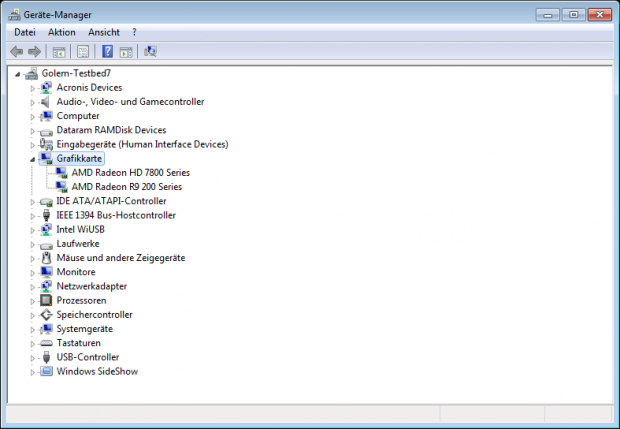Expand the Acronis Devices node
620x429 pixels.
33,88
